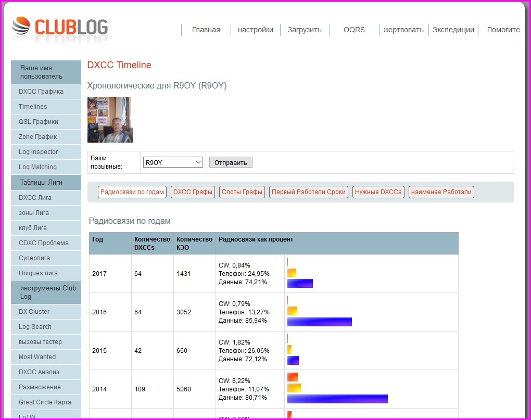This screenshot has width=531, height=420.
Task: Show the Нужные DXCCs tab
Action: [378, 192]
